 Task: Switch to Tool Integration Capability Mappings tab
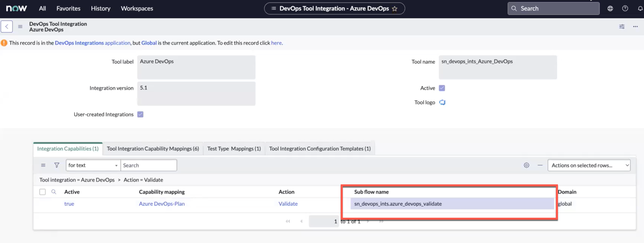[x=153, y=149]
